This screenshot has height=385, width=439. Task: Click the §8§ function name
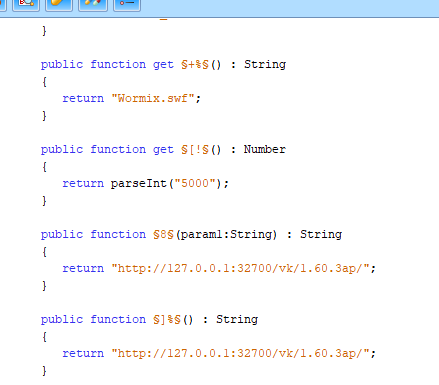[163, 234]
